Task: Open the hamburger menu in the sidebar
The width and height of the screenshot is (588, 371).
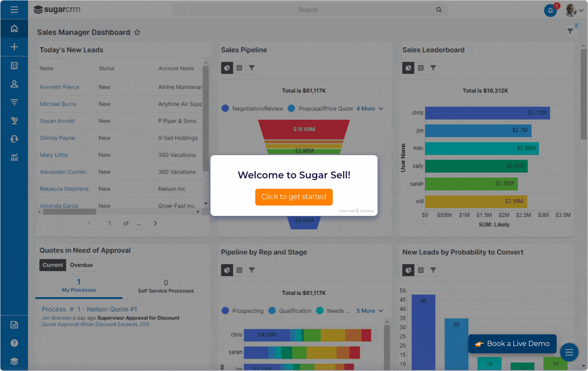Action: point(14,9)
